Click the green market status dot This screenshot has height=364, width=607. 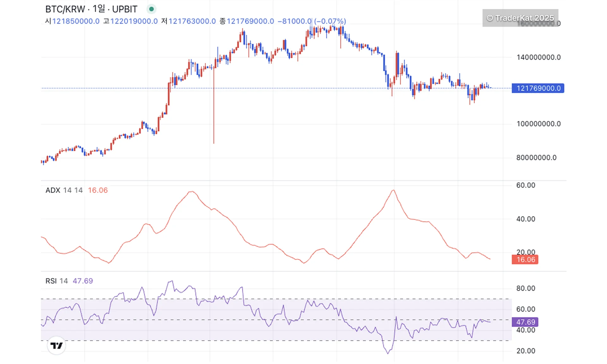click(x=151, y=9)
